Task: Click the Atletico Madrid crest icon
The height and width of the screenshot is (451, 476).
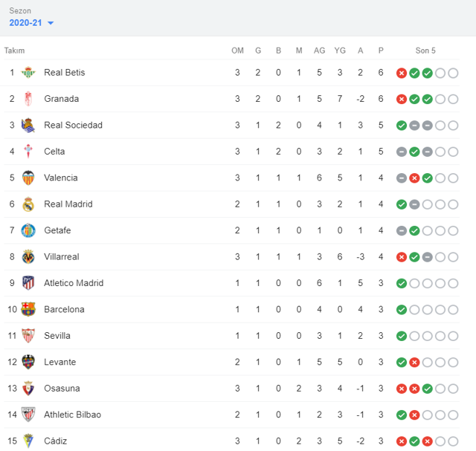Action: click(28, 283)
